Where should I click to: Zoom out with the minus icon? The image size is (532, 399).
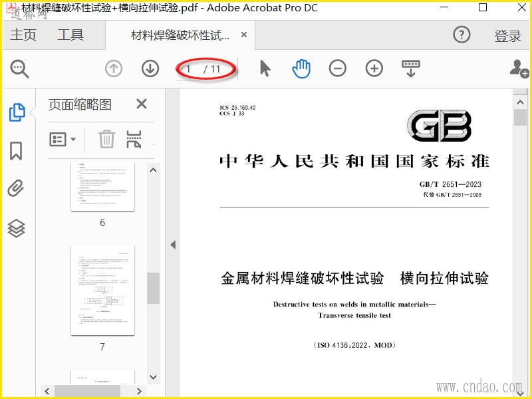pyautogui.click(x=338, y=68)
